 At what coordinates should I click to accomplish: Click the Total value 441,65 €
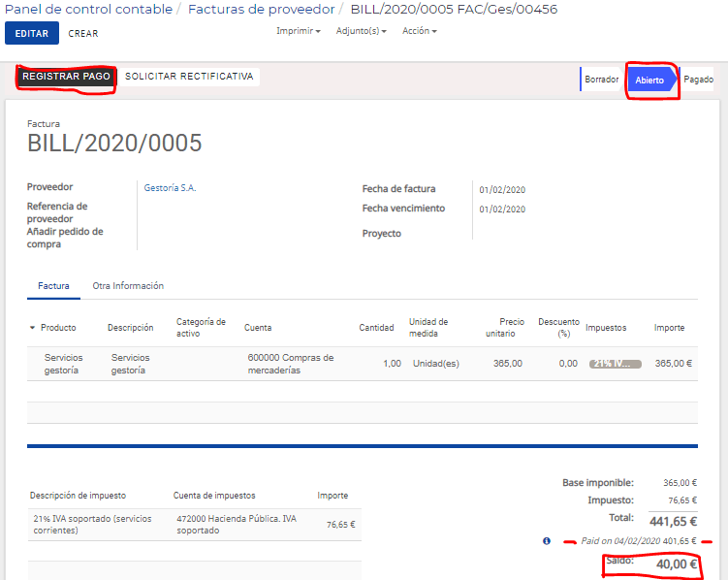(x=673, y=522)
